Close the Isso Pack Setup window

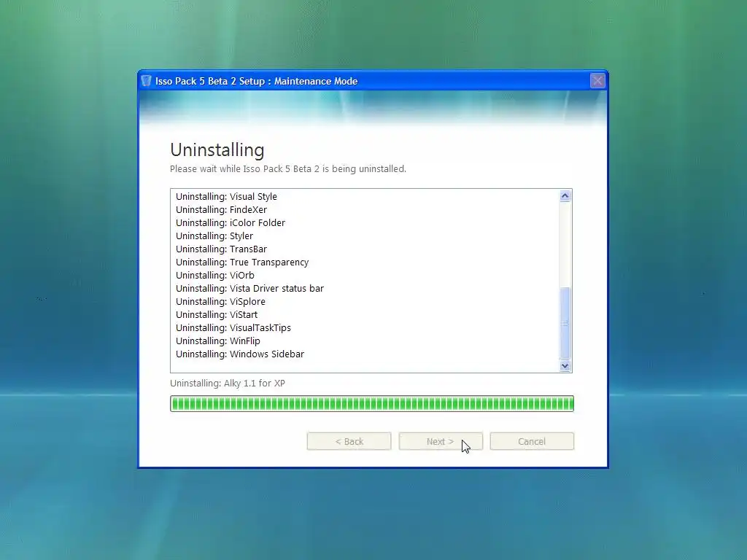(x=597, y=81)
